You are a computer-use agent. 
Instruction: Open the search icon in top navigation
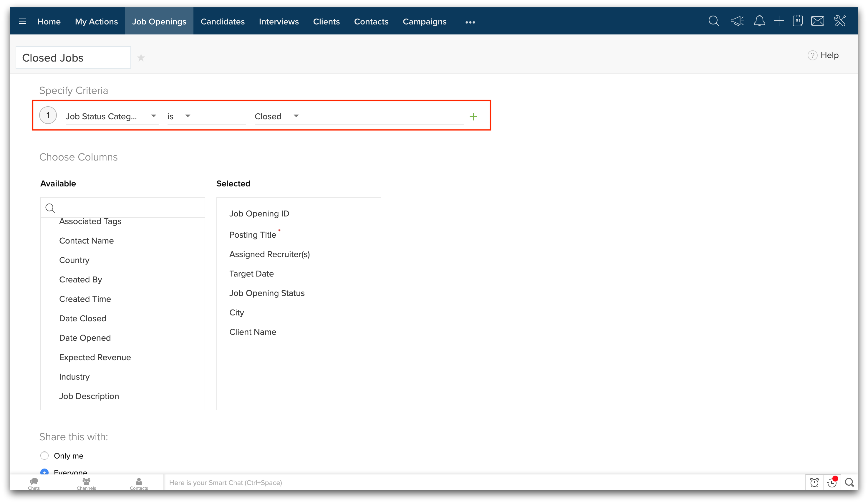tap(714, 21)
